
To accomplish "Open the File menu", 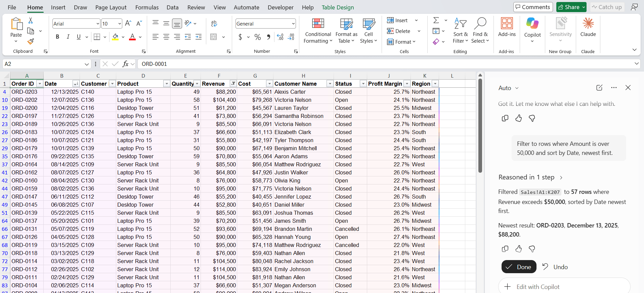I will pyautogui.click(x=12, y=7).
